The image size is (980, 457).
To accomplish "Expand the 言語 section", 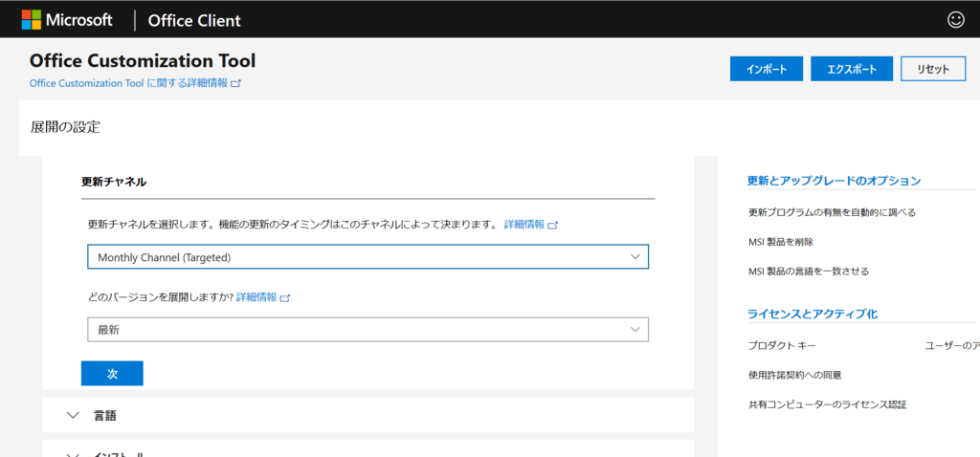I will (367, 415).
